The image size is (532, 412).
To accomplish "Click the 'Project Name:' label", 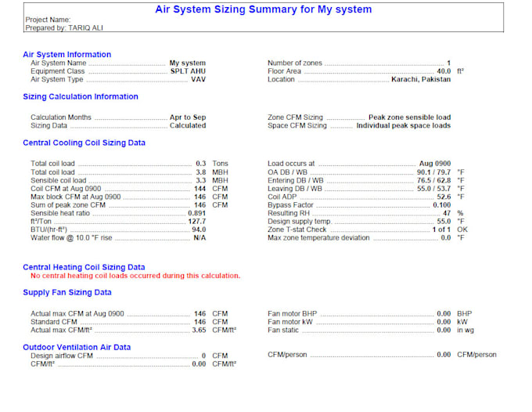I will 48,20.
